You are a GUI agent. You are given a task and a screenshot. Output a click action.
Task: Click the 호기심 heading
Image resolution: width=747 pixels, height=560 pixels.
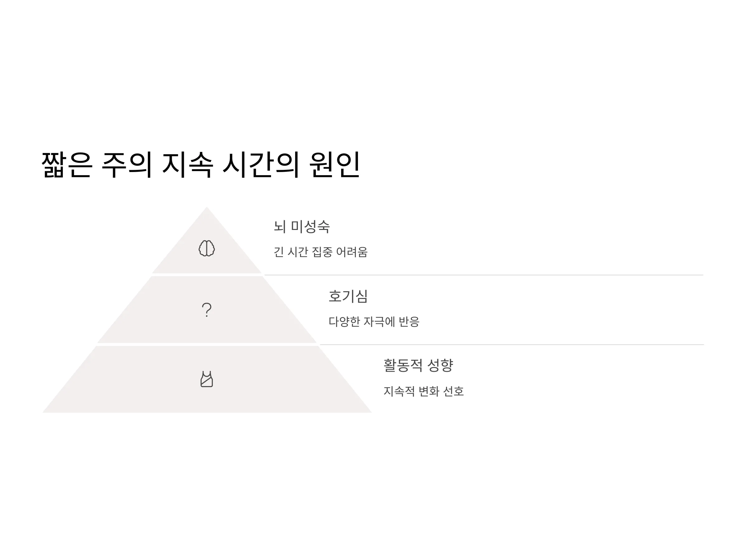348,296
